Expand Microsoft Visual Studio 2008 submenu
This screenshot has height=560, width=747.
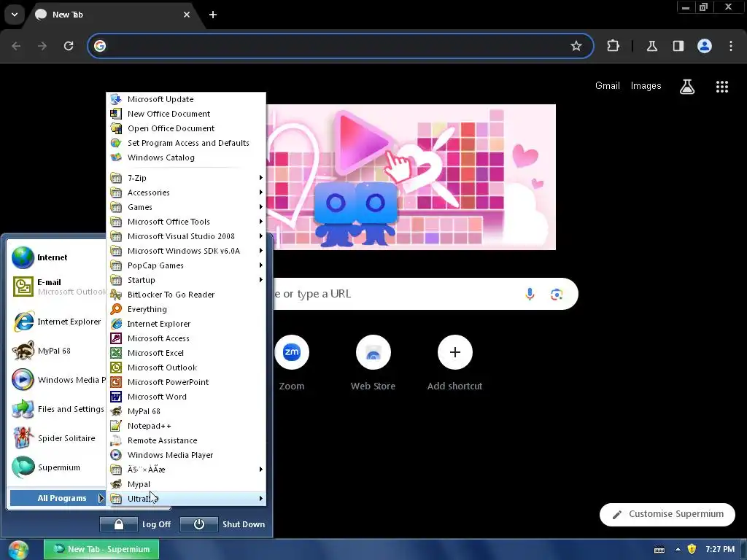pos(186,236)
